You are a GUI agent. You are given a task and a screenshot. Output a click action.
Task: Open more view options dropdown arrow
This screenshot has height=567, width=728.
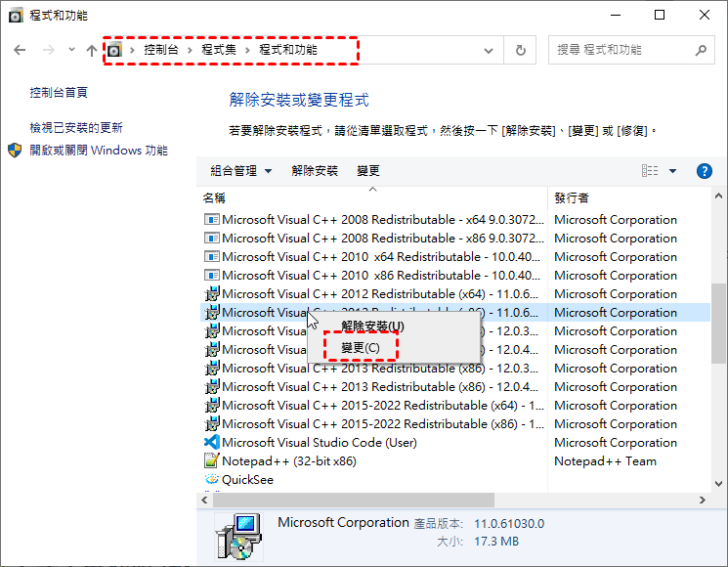coord(672,171)
